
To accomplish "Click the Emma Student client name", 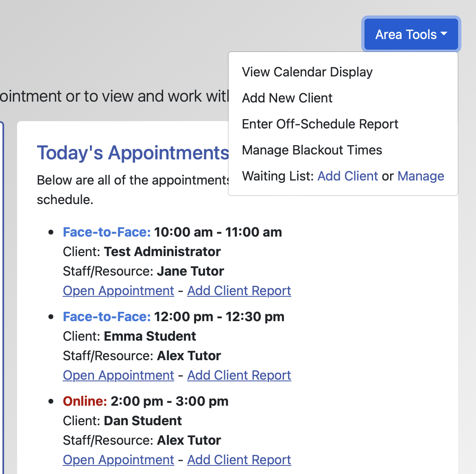I will click(150, 336).
